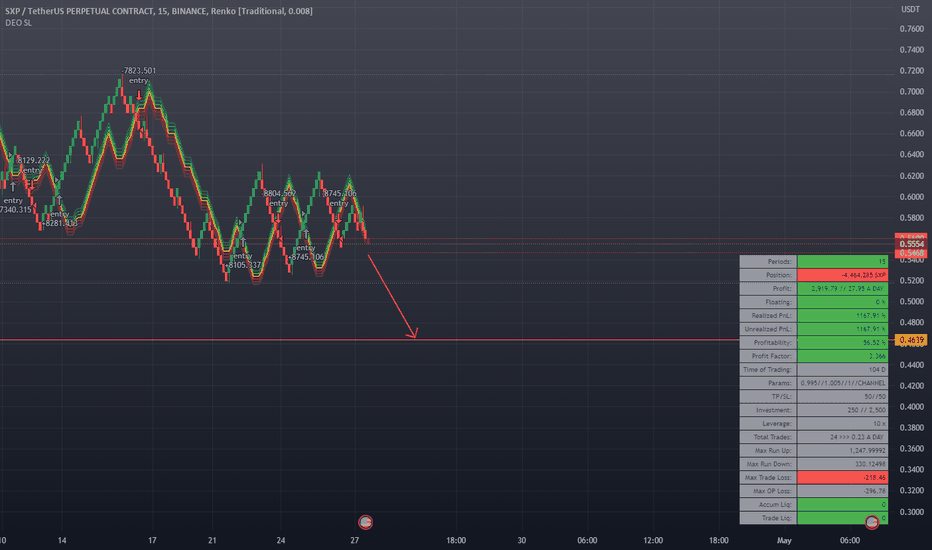Viewport: 932px width, 550px height.
Task: Click the round marker icon in the Trade Liq row
Action: 872,522
